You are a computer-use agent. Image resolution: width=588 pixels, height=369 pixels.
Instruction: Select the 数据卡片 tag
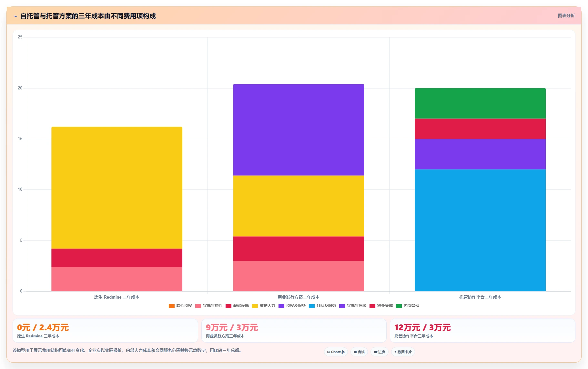[403, 352]
